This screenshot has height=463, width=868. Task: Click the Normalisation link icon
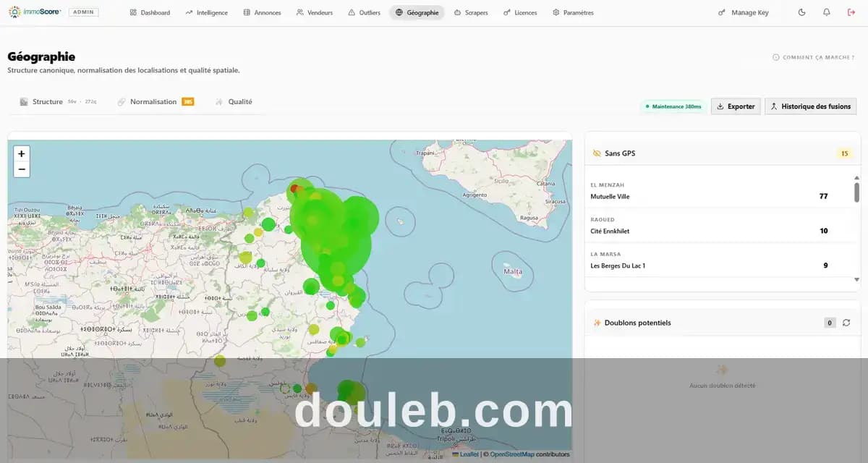122,102
